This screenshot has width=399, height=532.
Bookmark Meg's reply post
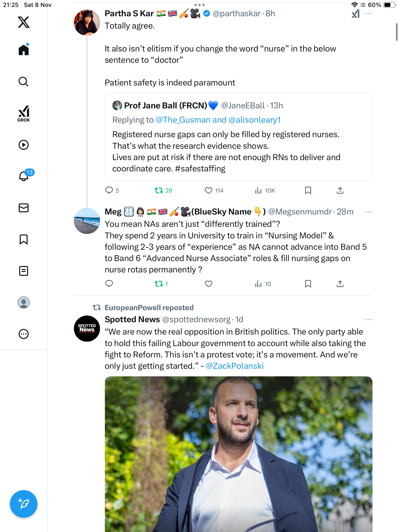click(308, 284)
